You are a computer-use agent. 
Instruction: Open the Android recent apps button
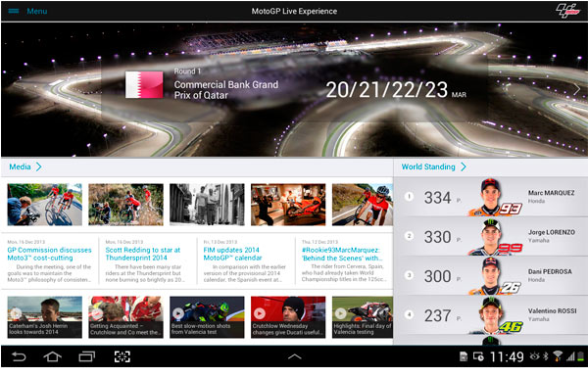pos(86,356)
